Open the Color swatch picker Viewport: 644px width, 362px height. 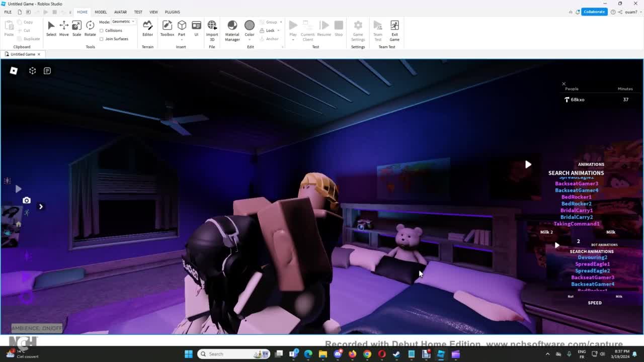tap(250, 28)
